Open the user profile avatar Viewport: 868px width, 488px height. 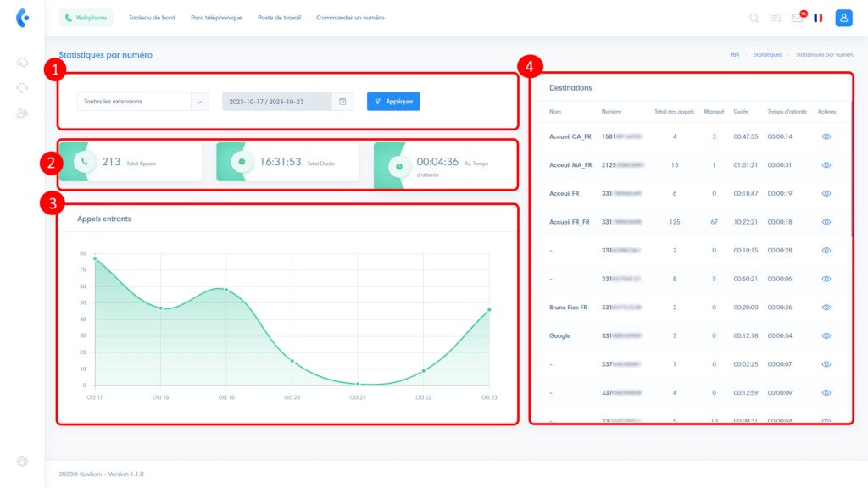click(843, 18)
